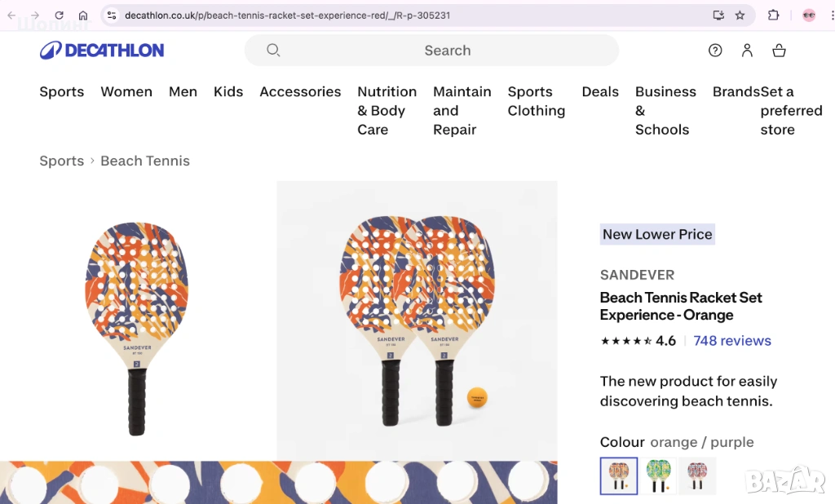Click the search magnifier icon
Image resolution: width=835 pixels, height=504 pixels.
(273, 51)
